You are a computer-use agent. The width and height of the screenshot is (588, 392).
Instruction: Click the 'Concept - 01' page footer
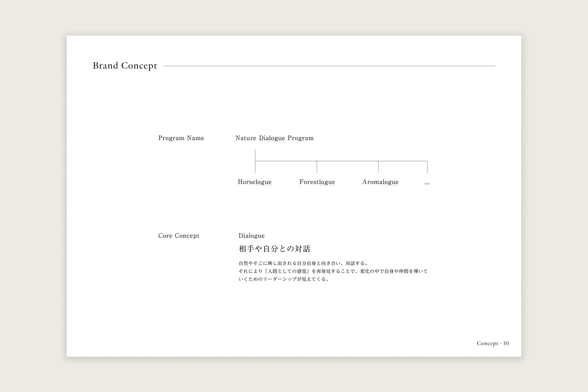[x=493, y=343]
